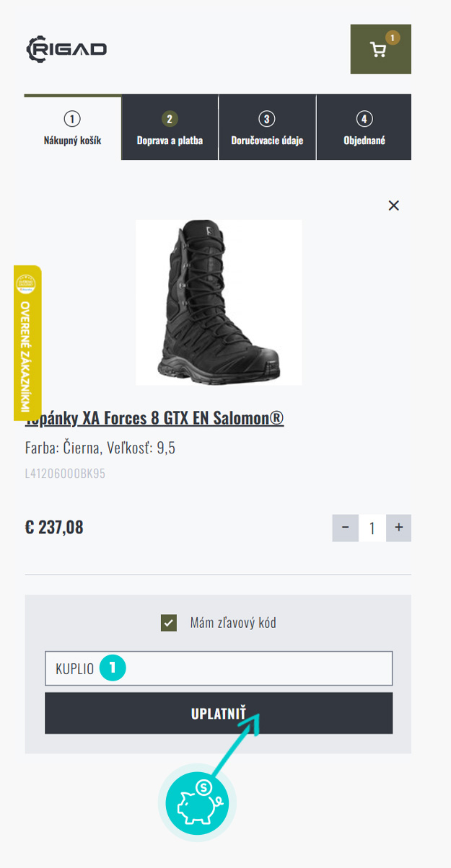The image size is (451, 868).
Task: Click the discount code input field
Action: pos(219,668)
